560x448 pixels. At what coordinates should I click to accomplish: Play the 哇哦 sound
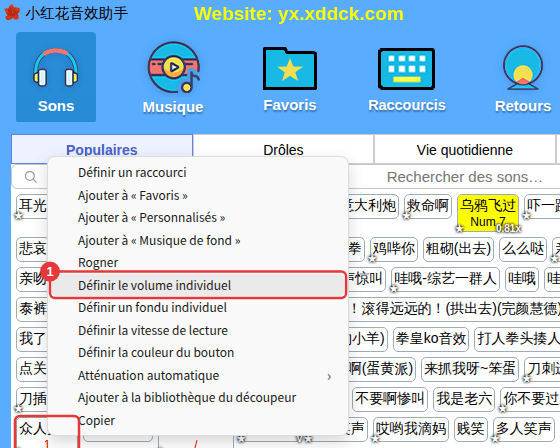(522, 279)
